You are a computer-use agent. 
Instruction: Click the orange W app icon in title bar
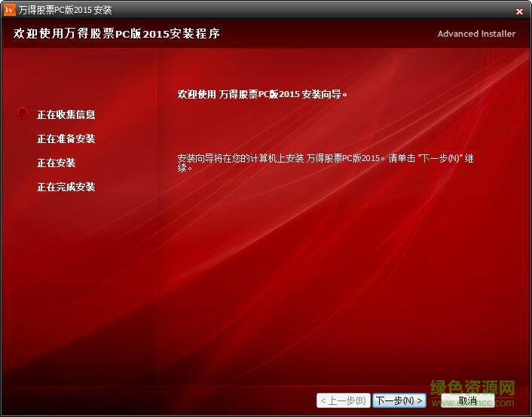tap(10, 10)
